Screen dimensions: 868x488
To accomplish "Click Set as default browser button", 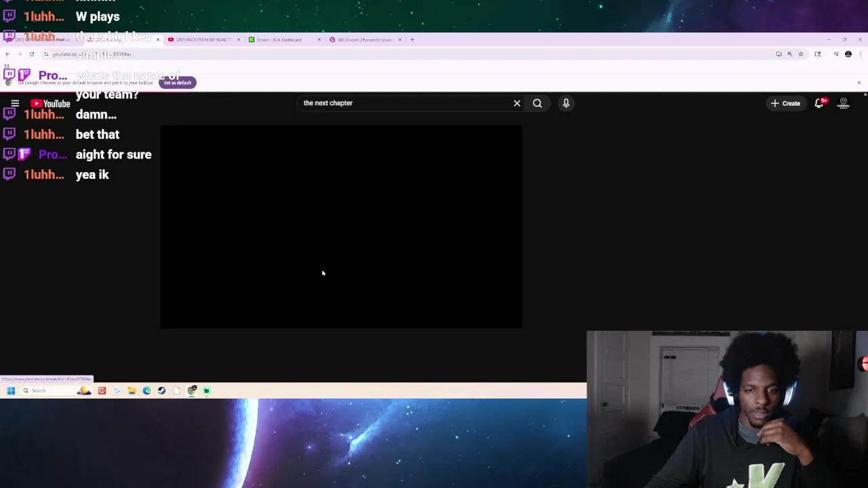I will tap(177, 83).
